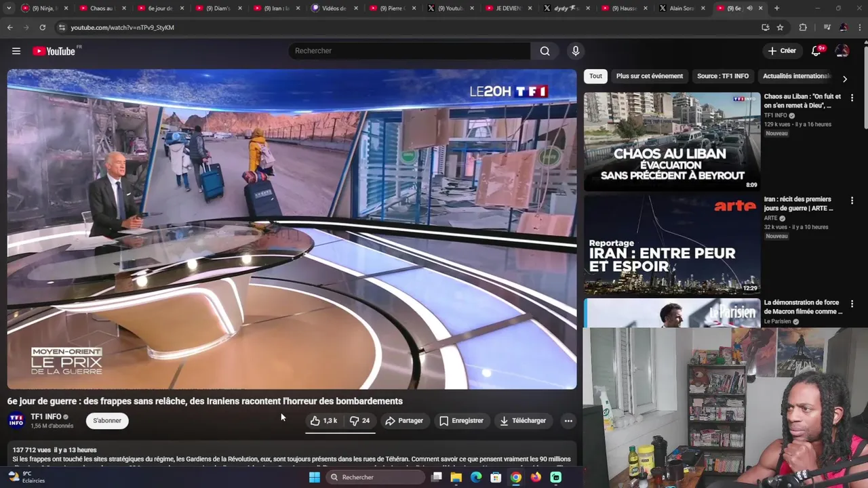Open the Chaos au Liban video thumbnail

[x=672, y=142]
